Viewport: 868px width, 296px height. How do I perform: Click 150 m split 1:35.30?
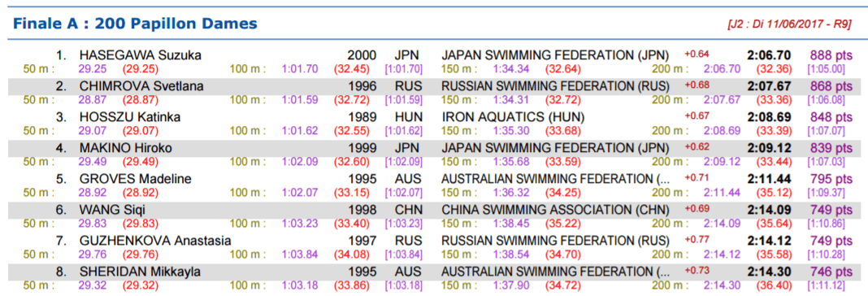click(511, 131)
